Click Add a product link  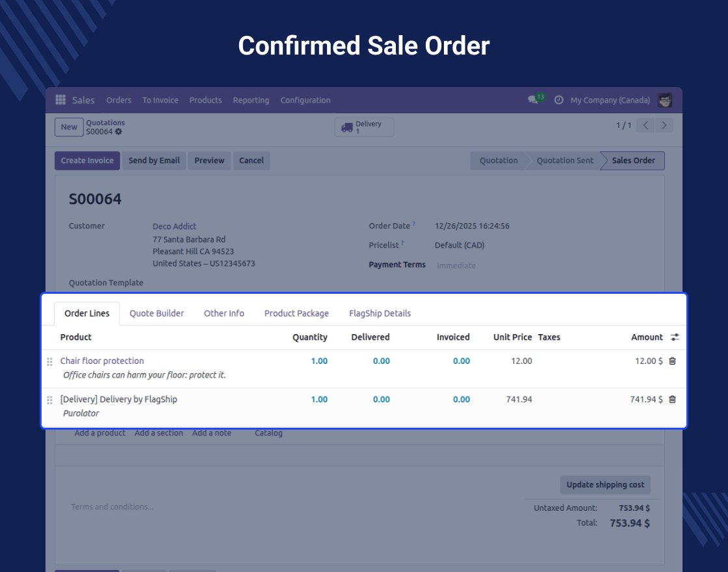click(100, 433)
